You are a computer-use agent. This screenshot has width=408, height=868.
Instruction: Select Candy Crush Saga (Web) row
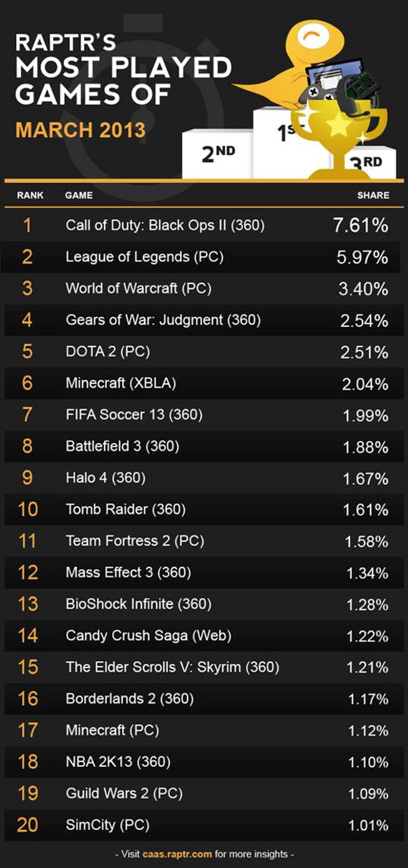tap(204, 636)
